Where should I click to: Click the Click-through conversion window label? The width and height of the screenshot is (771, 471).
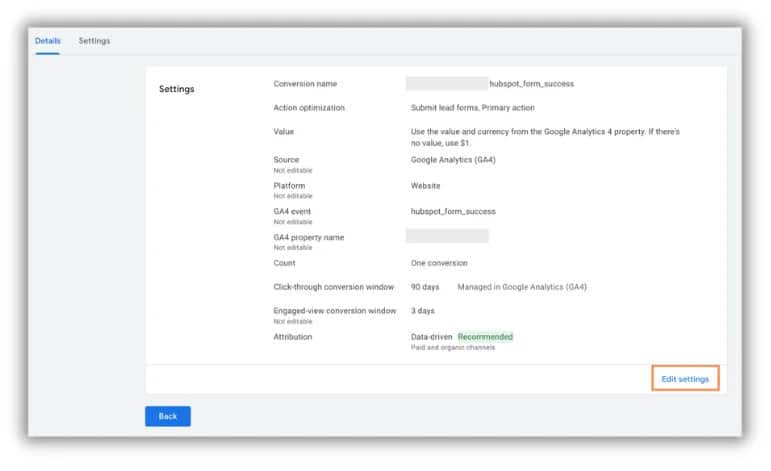click(x=333, y=287)
